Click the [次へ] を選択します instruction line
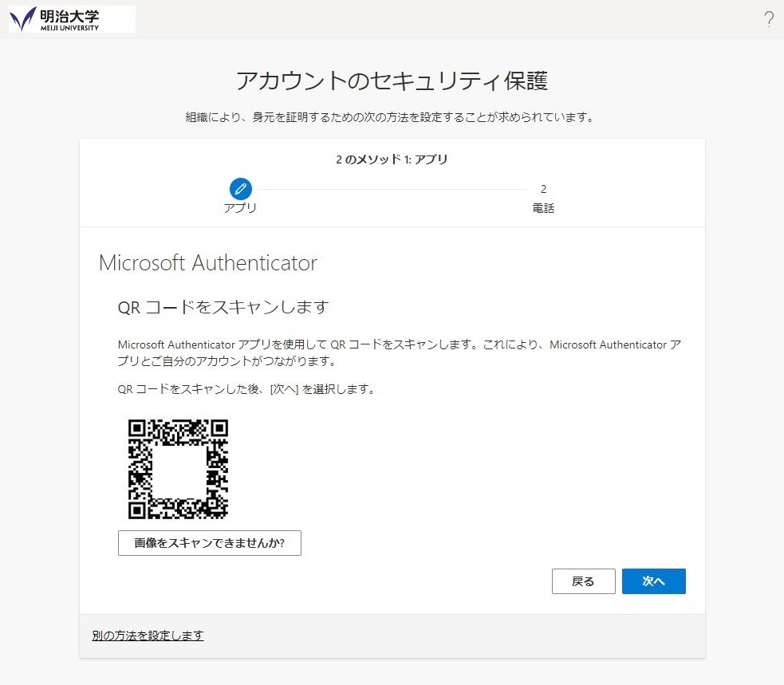 [x=246, y=389]
